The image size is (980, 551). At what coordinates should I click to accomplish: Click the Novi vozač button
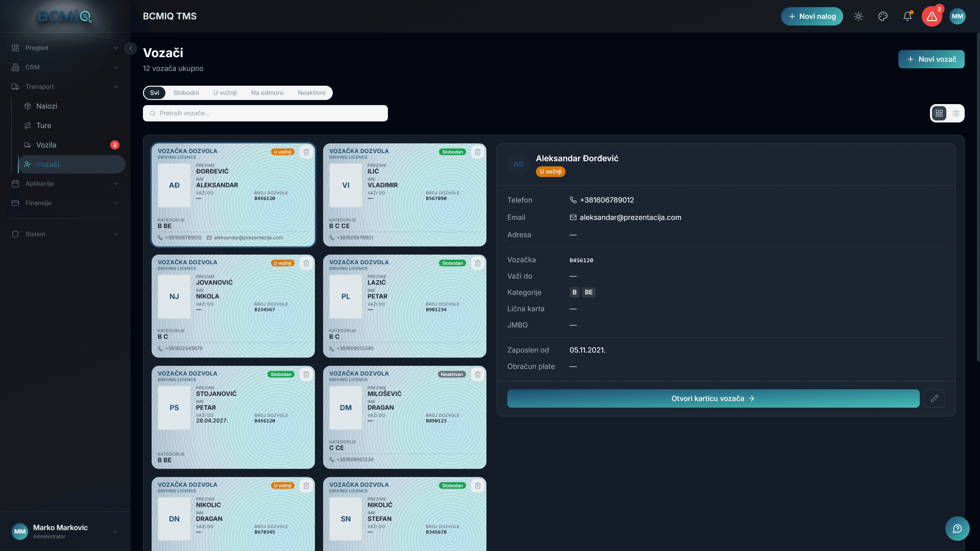[x=931, y=59]
